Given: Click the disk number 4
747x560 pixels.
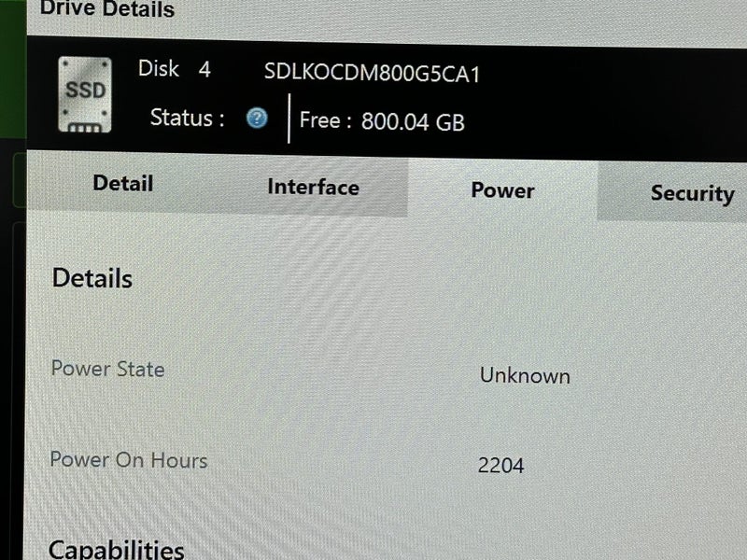Looking at the screenshot, I should [204, 70].
